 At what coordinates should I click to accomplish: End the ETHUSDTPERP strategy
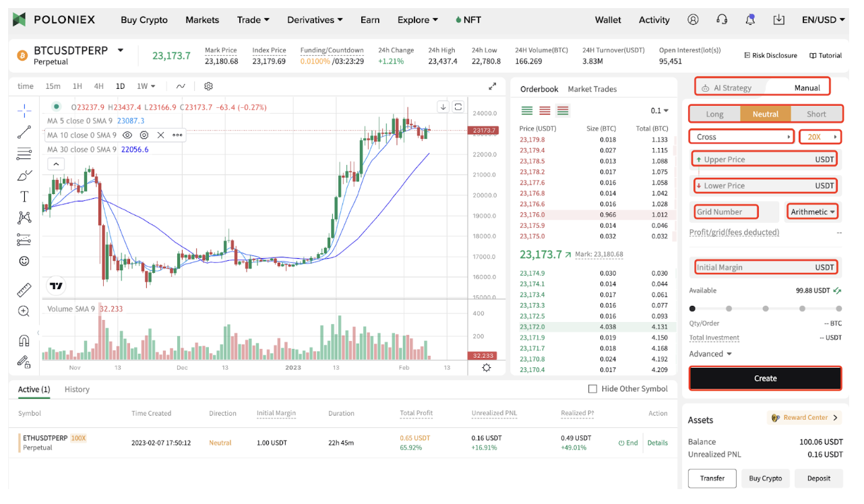[627, 443]
